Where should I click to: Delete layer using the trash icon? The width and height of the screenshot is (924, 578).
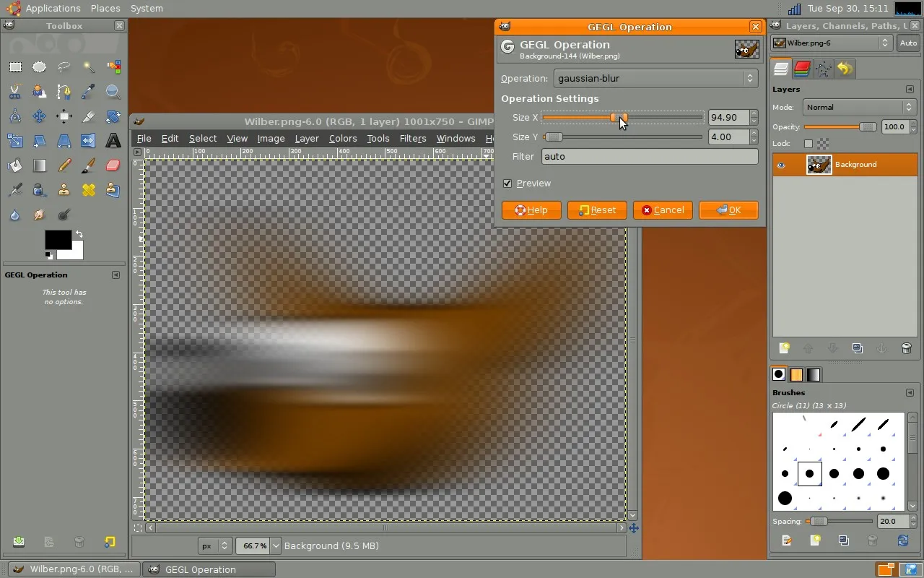[x=907, y=348]
